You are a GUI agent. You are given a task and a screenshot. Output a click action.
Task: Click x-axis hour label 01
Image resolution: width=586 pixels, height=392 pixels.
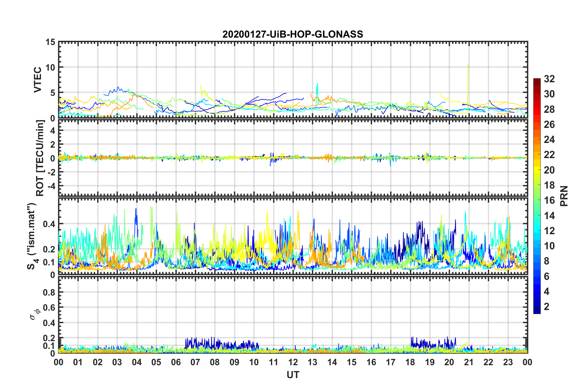tap(78, 362)
